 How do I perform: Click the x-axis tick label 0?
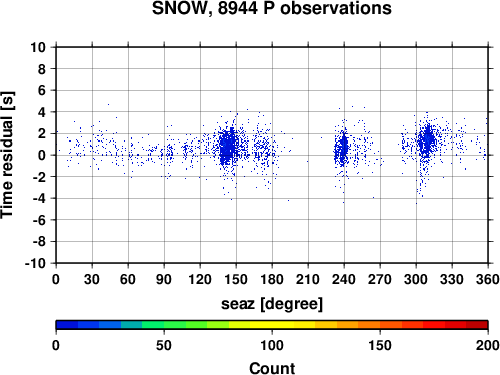coord(56,279)
